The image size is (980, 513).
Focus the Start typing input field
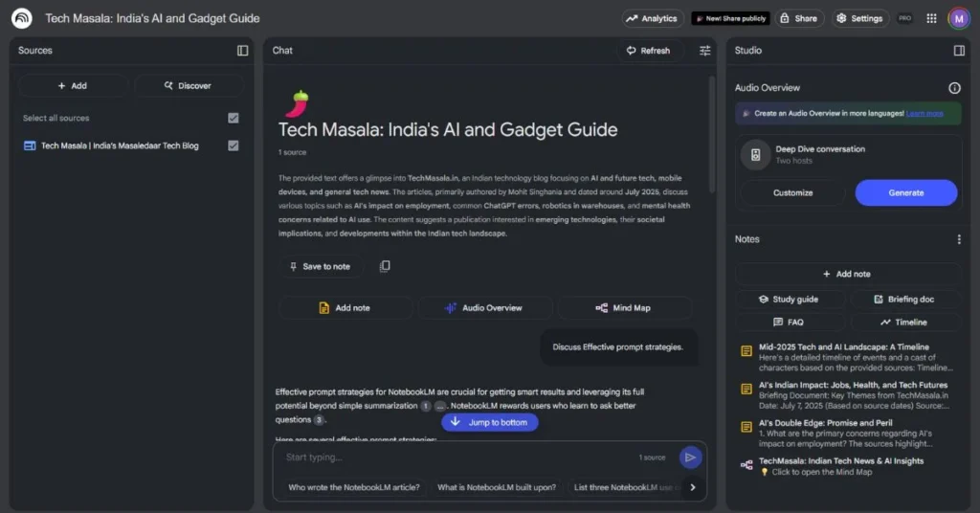click(459, 457)
